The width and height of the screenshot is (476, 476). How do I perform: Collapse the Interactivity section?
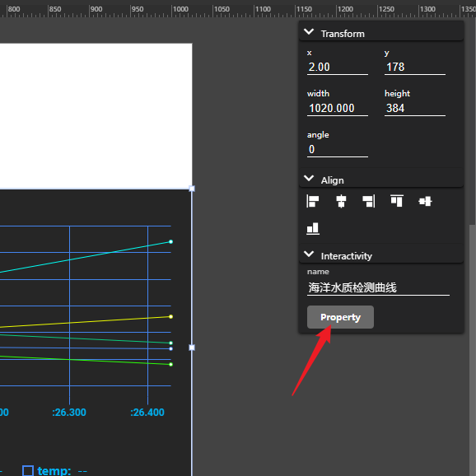(x=309, y=254)
